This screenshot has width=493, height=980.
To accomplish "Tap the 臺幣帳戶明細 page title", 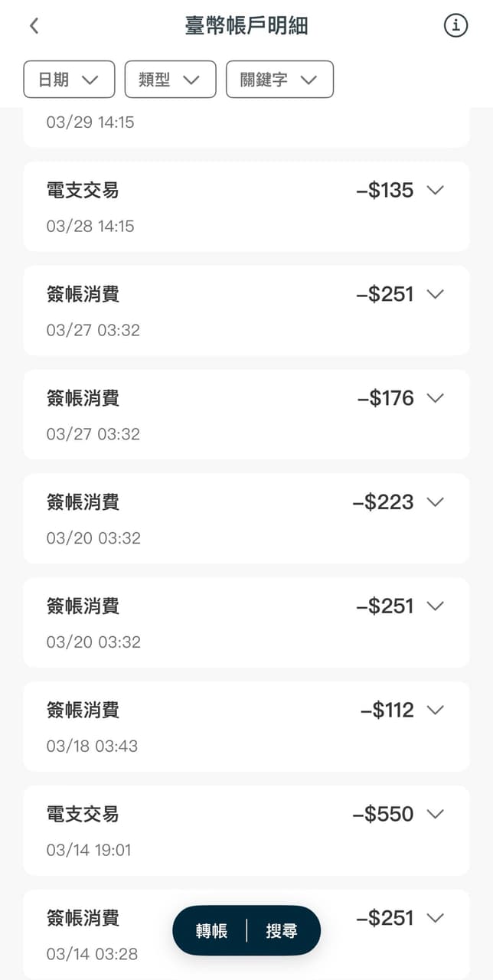I will [x=246, y=25].
